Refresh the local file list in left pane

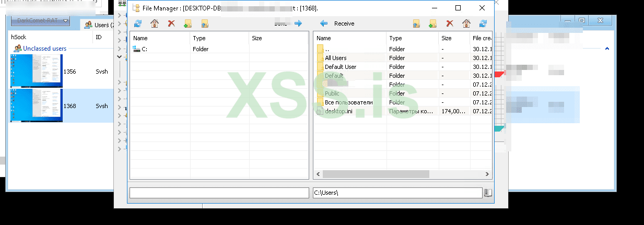point(138,23)
